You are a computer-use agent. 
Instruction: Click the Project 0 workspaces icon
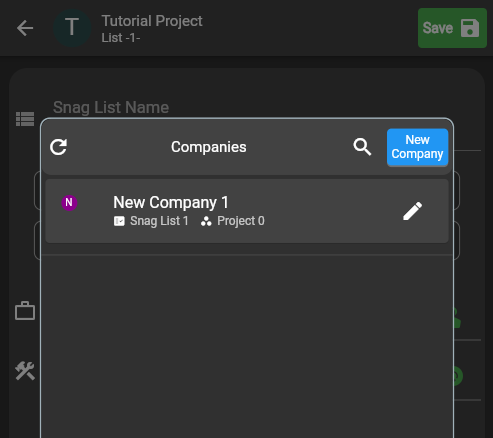point(206,221)
